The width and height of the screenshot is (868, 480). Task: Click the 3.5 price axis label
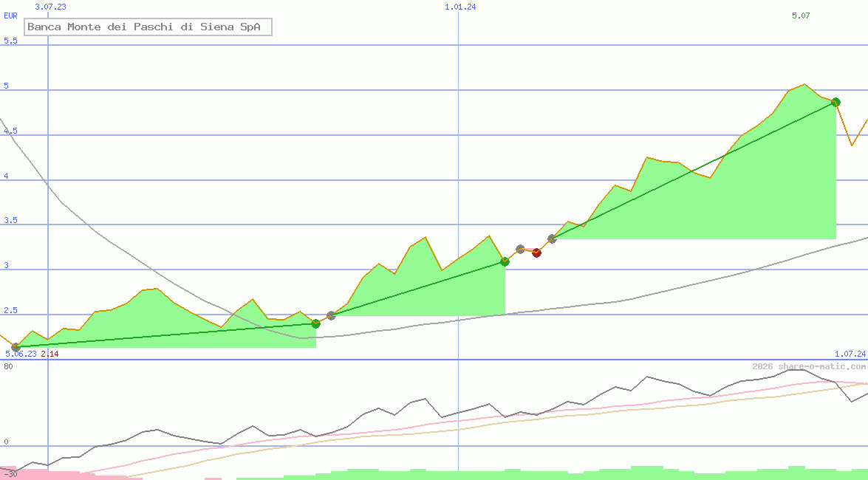pyautogui.click(x=10, y=220)
